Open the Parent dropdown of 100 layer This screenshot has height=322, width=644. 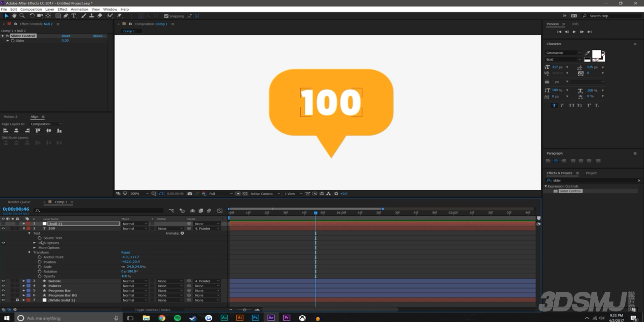tap(207, 229)
